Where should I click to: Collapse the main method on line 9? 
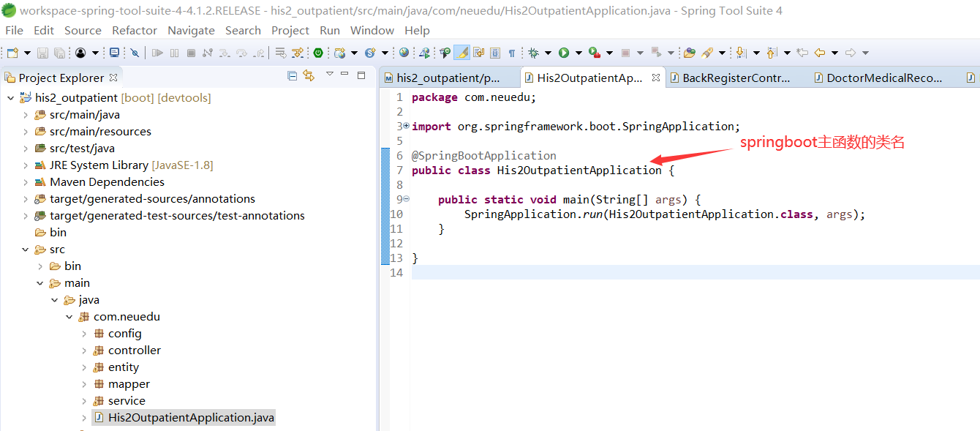(407, 199)
